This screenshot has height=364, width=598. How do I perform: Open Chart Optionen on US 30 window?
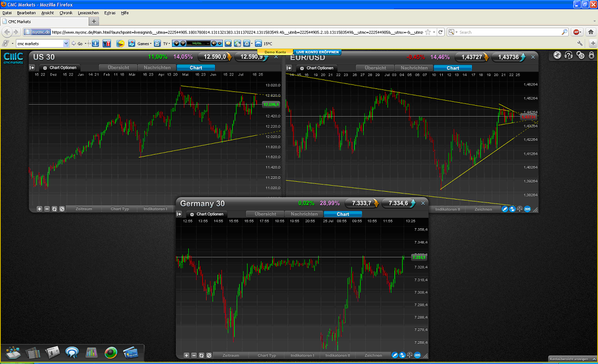coord(60,68)
